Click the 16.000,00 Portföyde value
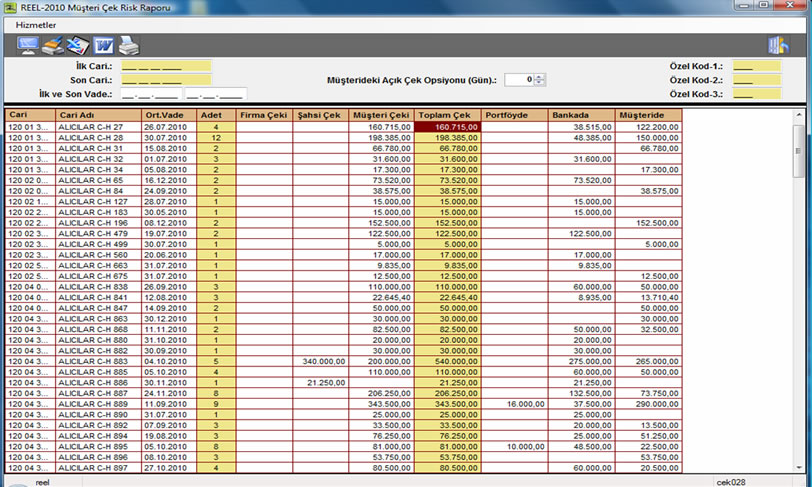The image size is (812, 487). 526,404
